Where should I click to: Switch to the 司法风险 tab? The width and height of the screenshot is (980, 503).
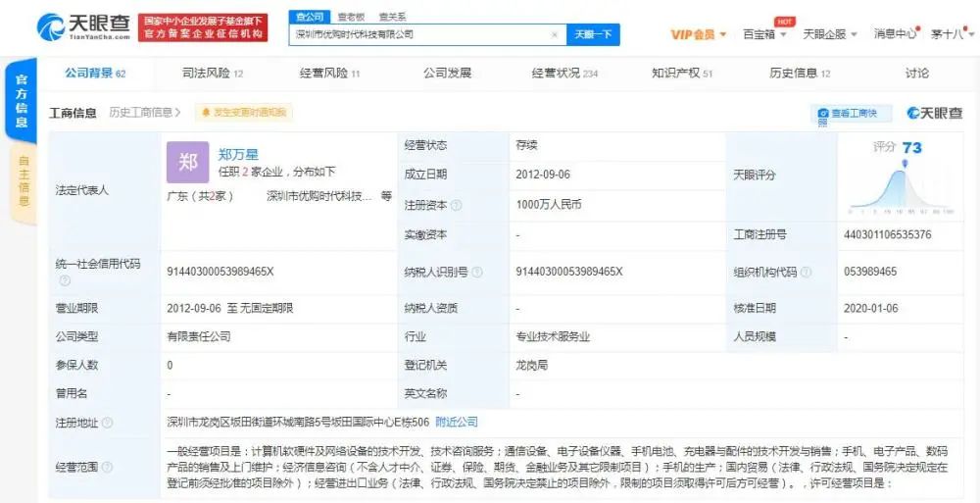pos(213,74)
